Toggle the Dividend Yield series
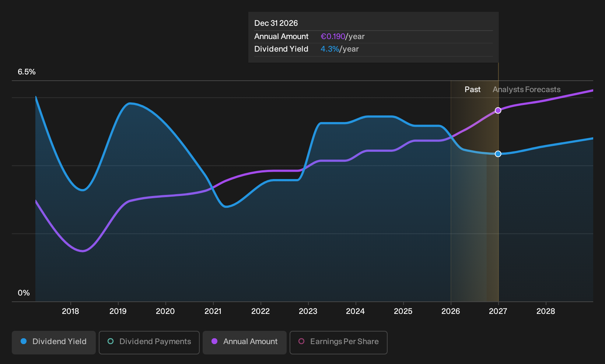605x364 pixels. (x=54, y=342)
